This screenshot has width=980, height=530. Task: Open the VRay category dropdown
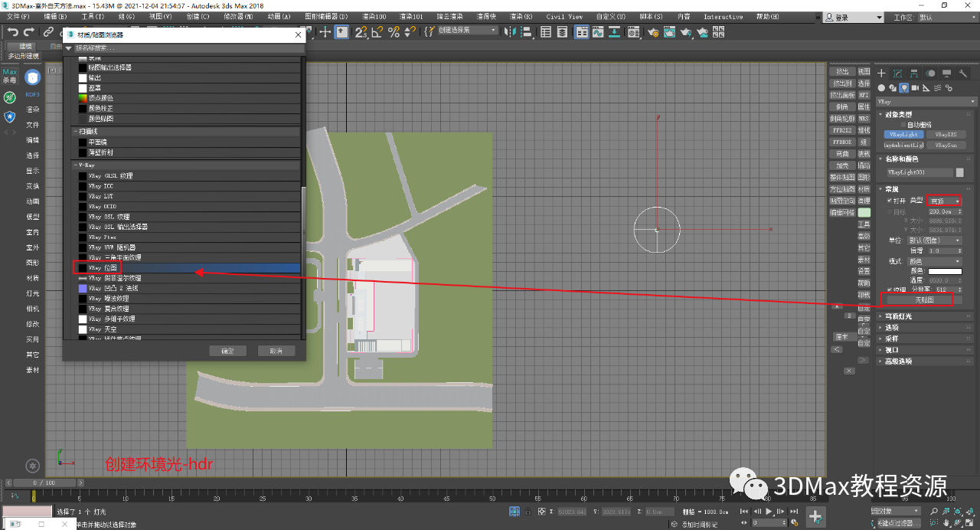tap(926, 102)
